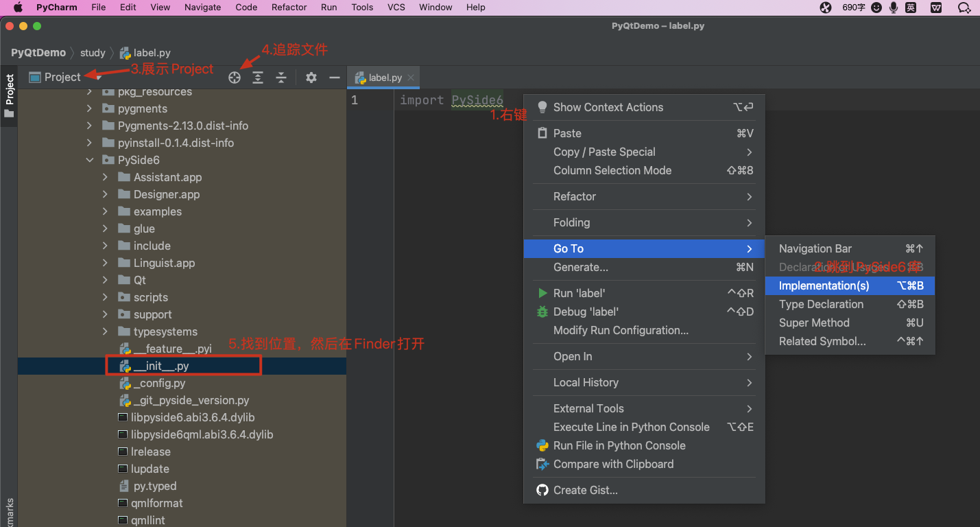The width and height of the screenshot is (980, 527).
Task: Expand the pygments folder
Action: coord(90,109)
